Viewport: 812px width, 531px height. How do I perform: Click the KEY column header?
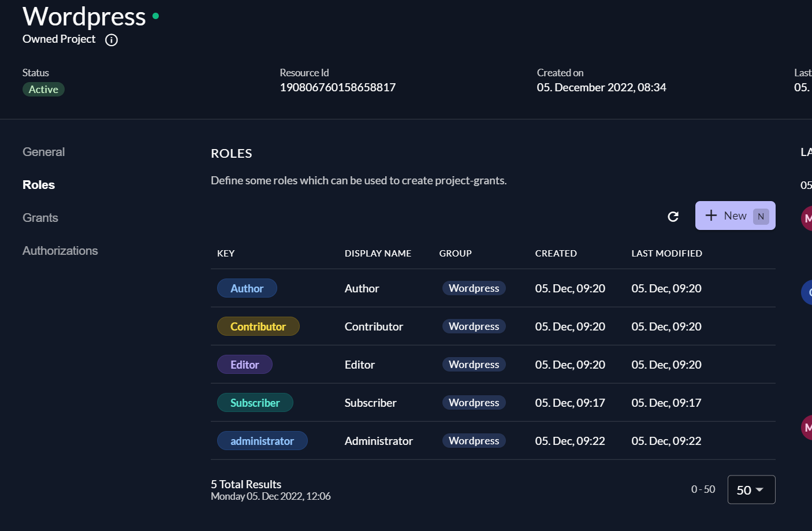pyautogui.click(x=226, y=253)
